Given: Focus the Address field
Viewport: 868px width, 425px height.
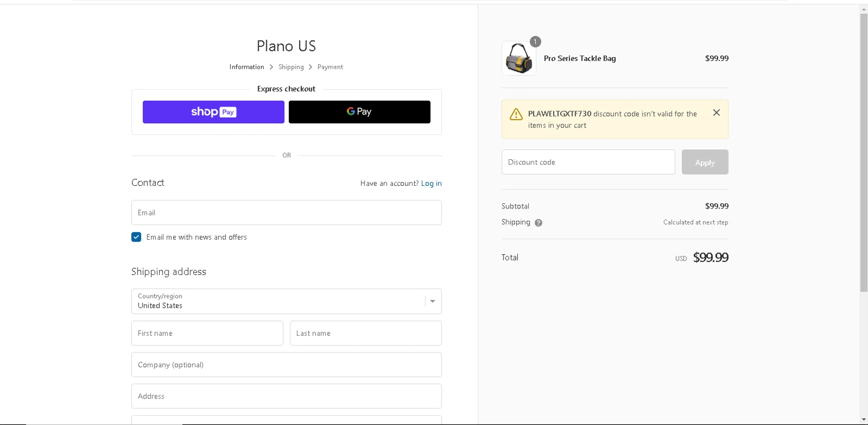Looking at the screenshot, I should click(286, 396).
